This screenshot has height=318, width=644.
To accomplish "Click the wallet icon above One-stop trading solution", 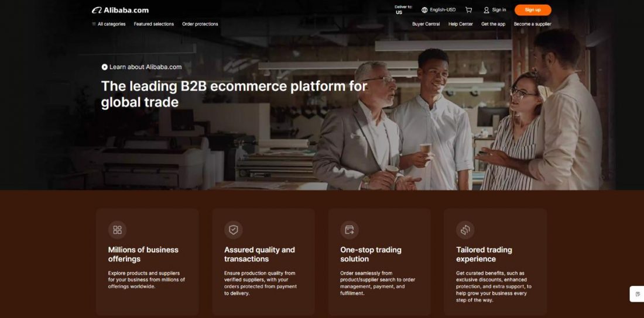I will [x=350, y=230].
